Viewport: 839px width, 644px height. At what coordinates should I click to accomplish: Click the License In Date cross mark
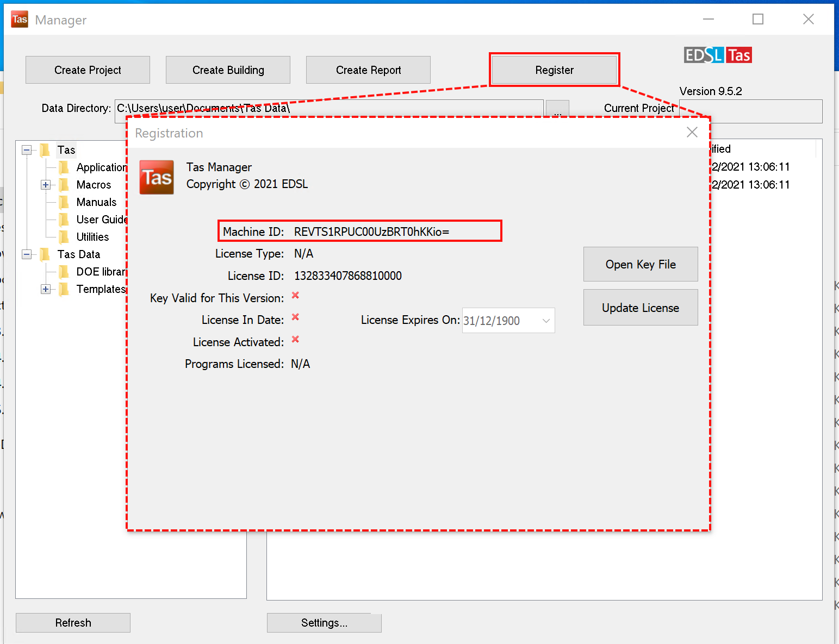pos(295,317)
